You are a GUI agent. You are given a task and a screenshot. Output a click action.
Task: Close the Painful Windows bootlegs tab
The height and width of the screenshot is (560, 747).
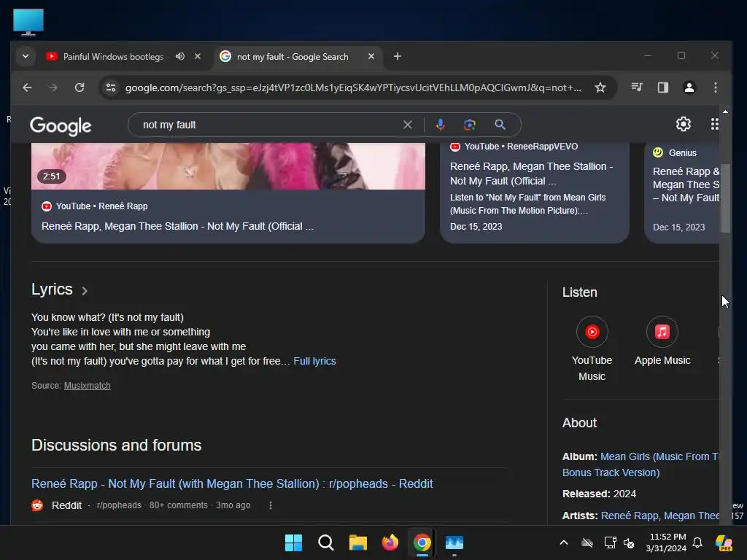pos(198,56)
